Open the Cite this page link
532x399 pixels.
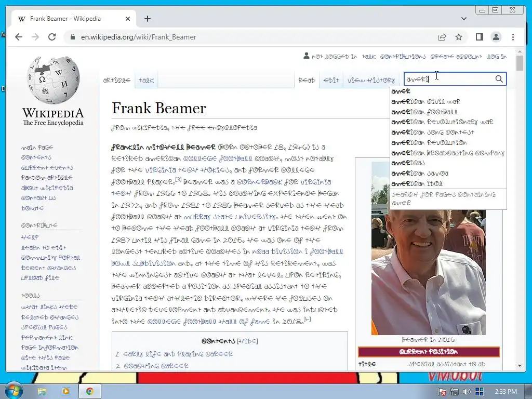[46, 358]
